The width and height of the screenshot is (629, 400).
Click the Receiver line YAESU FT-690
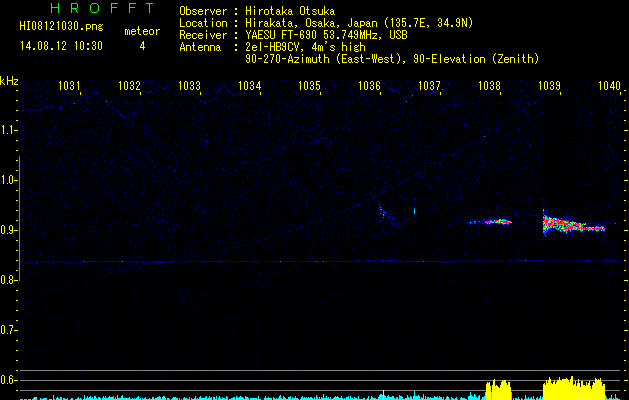pyautogui.click(x=326, y=35)
